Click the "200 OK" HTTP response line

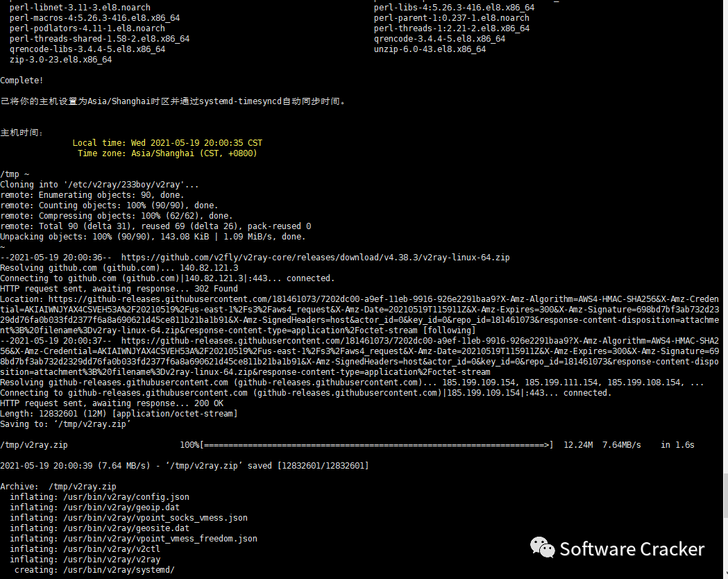(112, 403)
